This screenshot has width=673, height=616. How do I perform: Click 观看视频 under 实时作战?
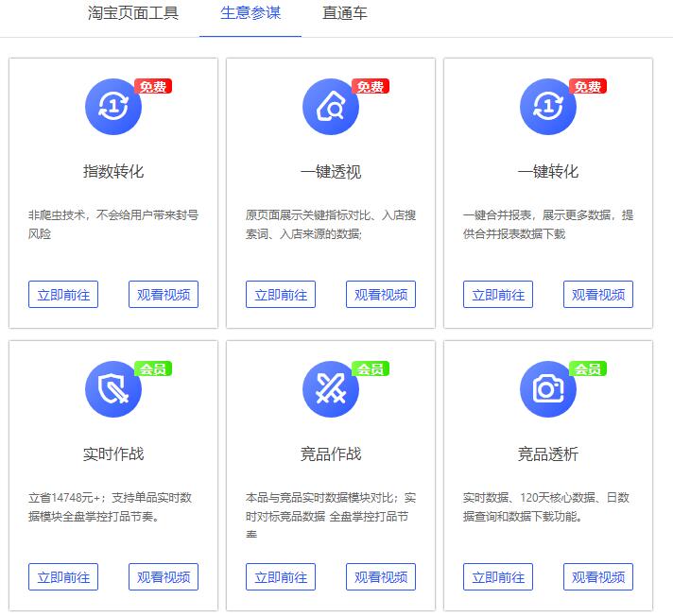[x=164, y=576]
